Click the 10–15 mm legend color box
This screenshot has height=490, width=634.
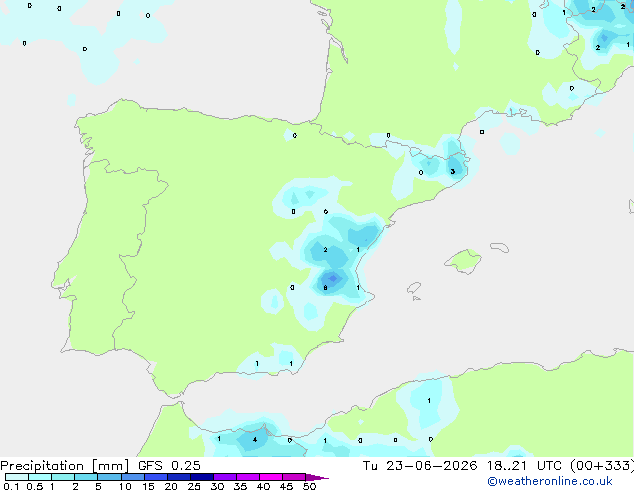pos(133,477)
